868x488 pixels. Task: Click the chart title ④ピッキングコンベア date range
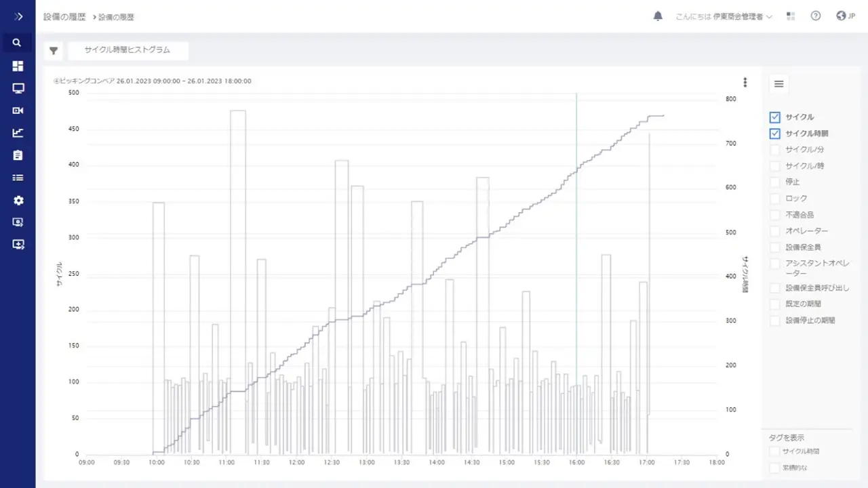coord(153,81)
